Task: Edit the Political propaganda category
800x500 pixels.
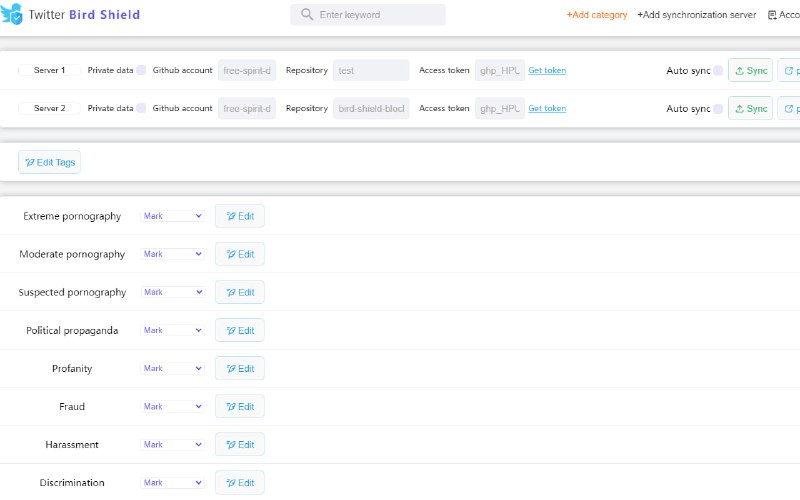Action: (x=240, y=330)
